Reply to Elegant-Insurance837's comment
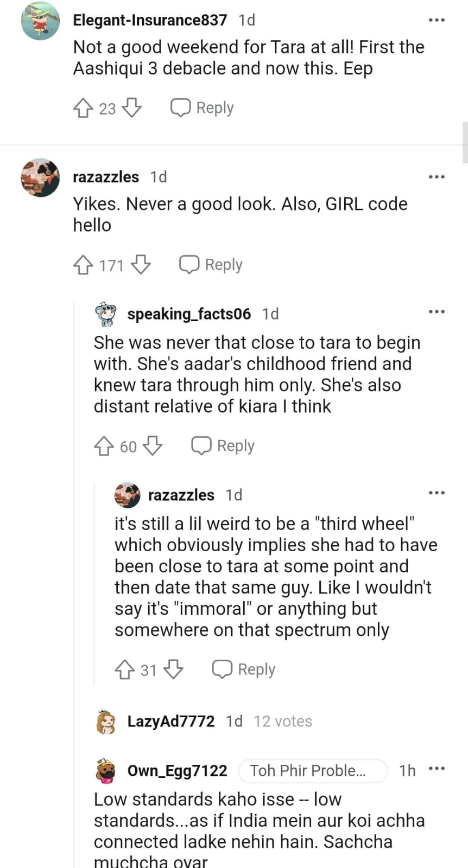The image size is (468, 868). (203, 108)
